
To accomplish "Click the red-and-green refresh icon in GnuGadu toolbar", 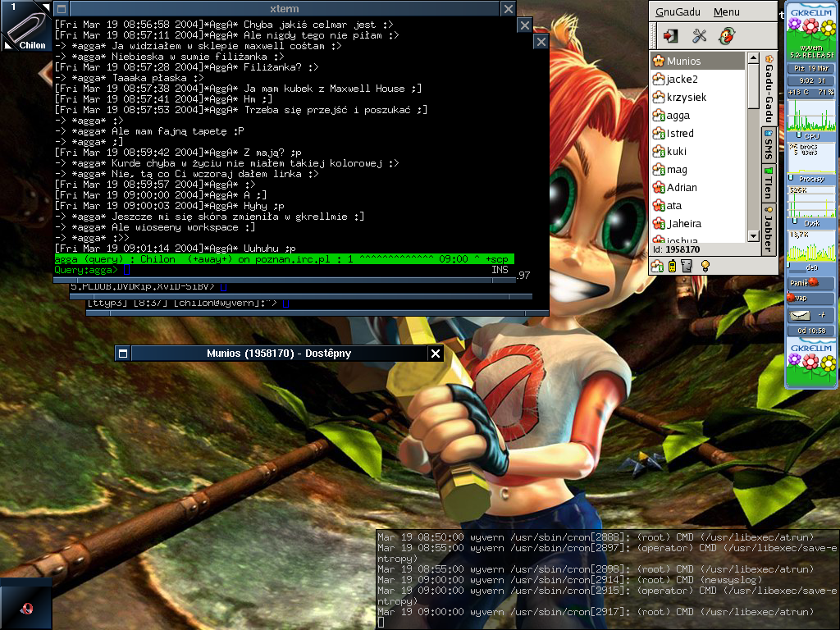I will click(x=726, y=35).
